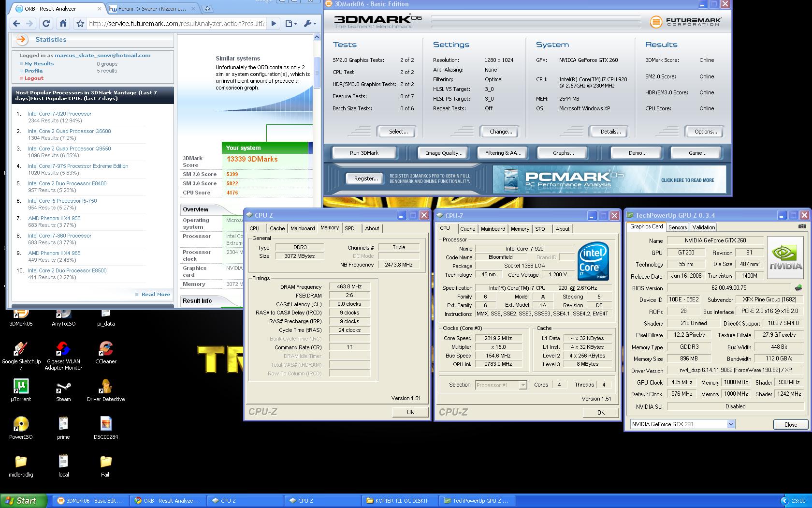Click the browser forward arrow
This screenshot has height=508, width=812.
[29, 23]
